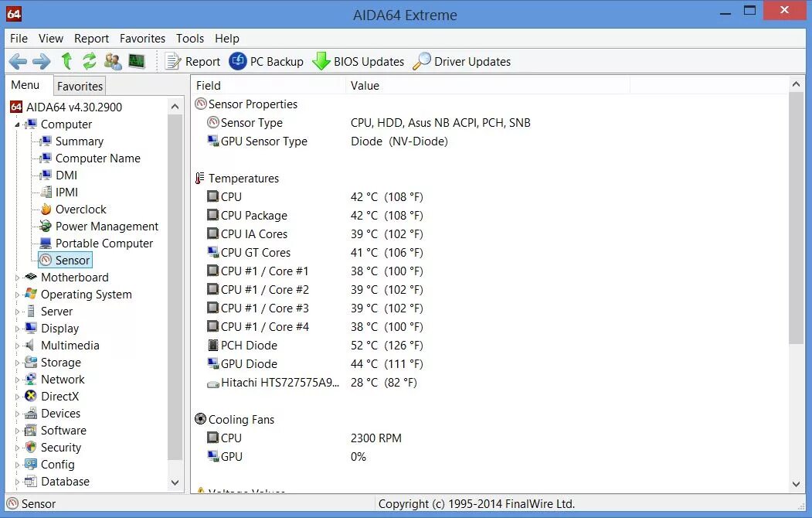The image size is (812, 518).
Task: Select the IPMI tree item
Action: click(x=66, y=193)
